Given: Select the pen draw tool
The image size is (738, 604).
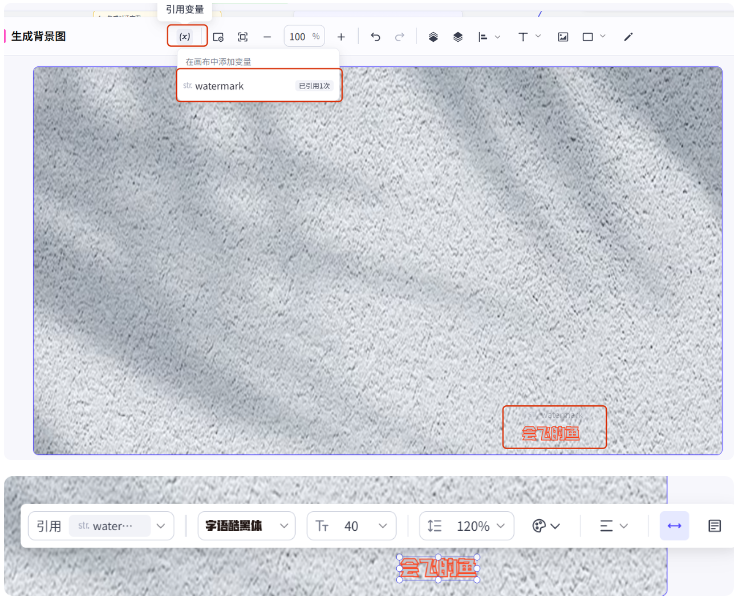Looking at the screenshot, I should tap(628, 37).
